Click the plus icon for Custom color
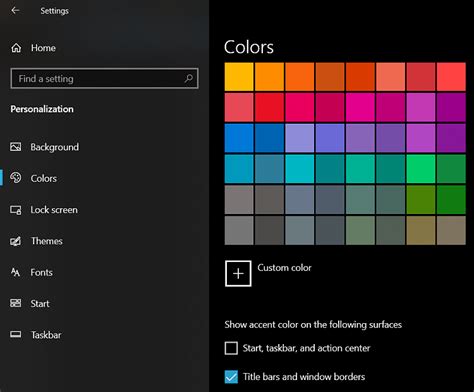The height and width of the screenshot is (392, 474). pos(238,274)
